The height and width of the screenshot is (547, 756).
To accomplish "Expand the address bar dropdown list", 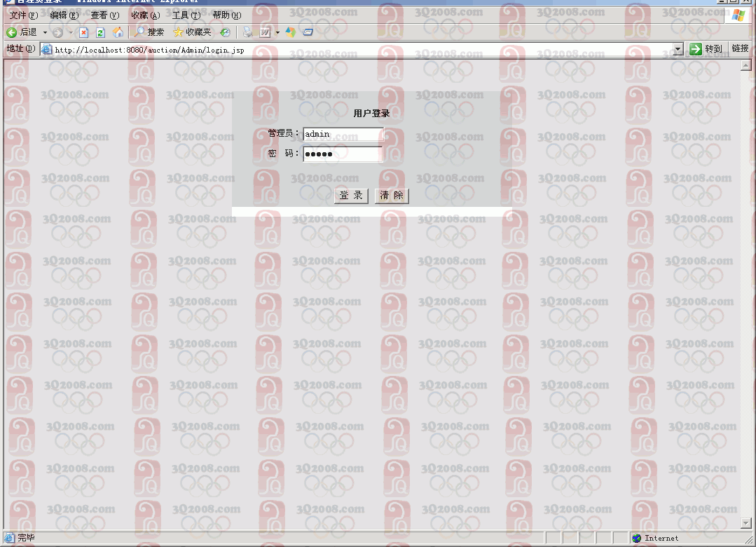I will click(x=678, y=49).
